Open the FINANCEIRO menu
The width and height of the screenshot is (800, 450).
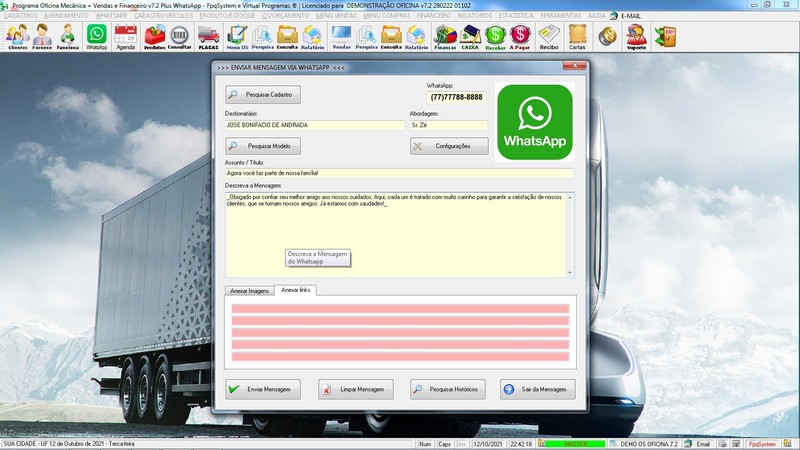point(434,16)
